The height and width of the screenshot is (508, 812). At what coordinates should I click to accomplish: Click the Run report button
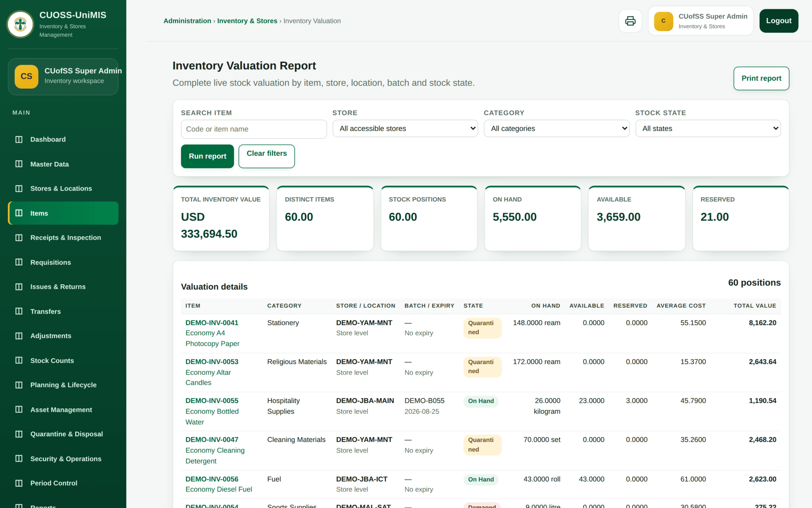point(207,156)
